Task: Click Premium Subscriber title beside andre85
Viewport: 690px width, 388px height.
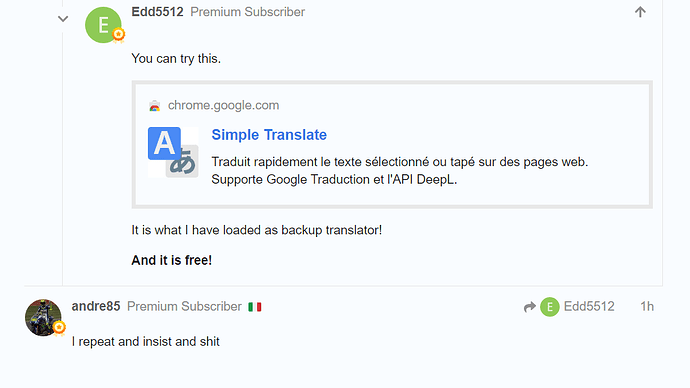Action: pos(184,306)
